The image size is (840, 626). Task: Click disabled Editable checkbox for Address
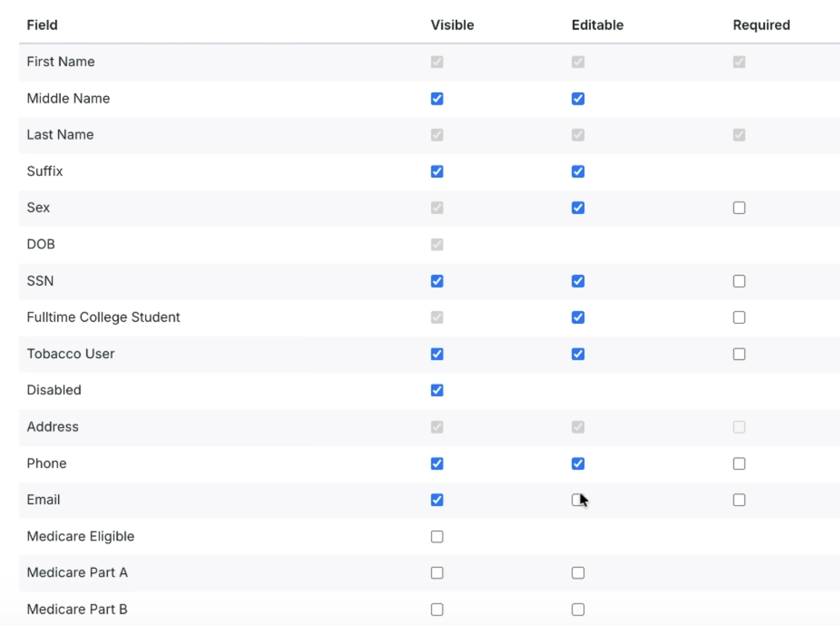point(578,427)
